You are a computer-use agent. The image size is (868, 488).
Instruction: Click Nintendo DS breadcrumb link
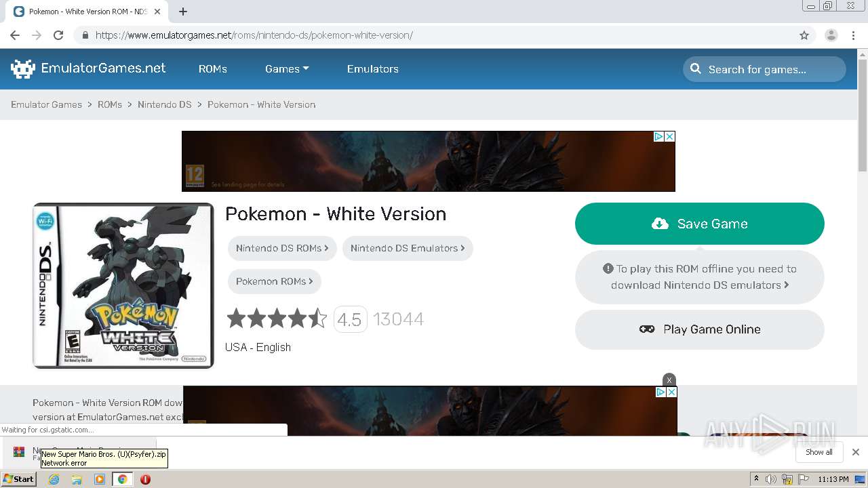(165, 104)
